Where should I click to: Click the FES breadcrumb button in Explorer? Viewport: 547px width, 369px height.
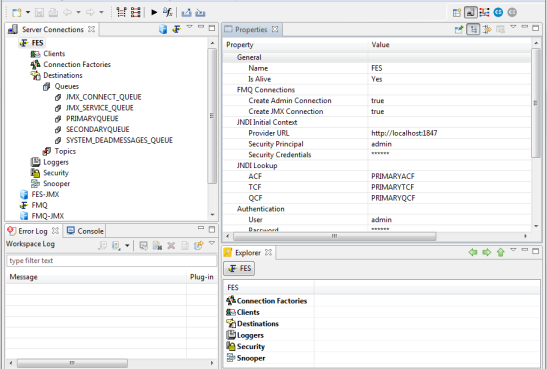coord(239,268)
